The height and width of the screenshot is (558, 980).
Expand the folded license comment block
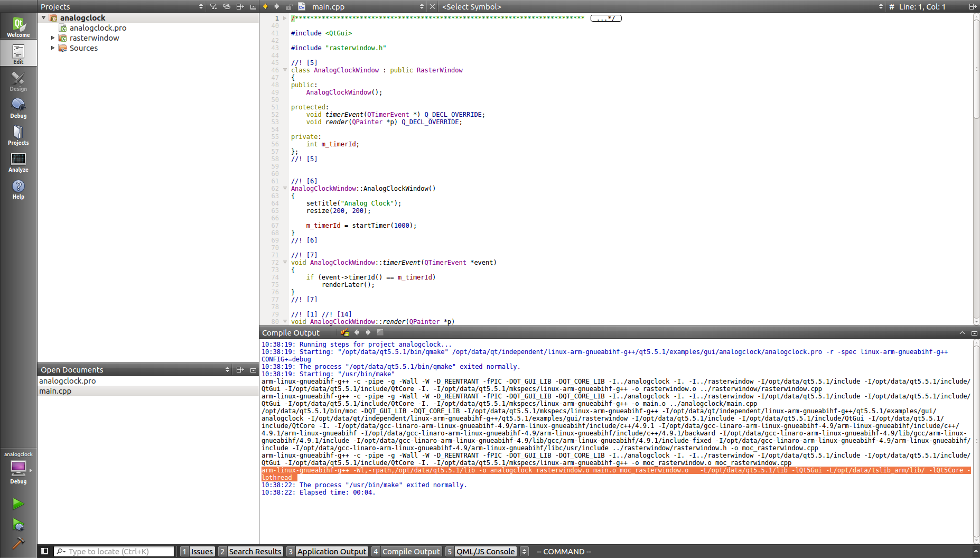pyautogui.click(x=605, y=18)
